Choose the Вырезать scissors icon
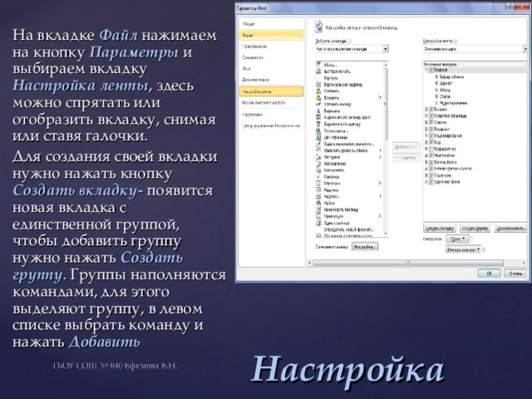 click(x=318, y=111)
